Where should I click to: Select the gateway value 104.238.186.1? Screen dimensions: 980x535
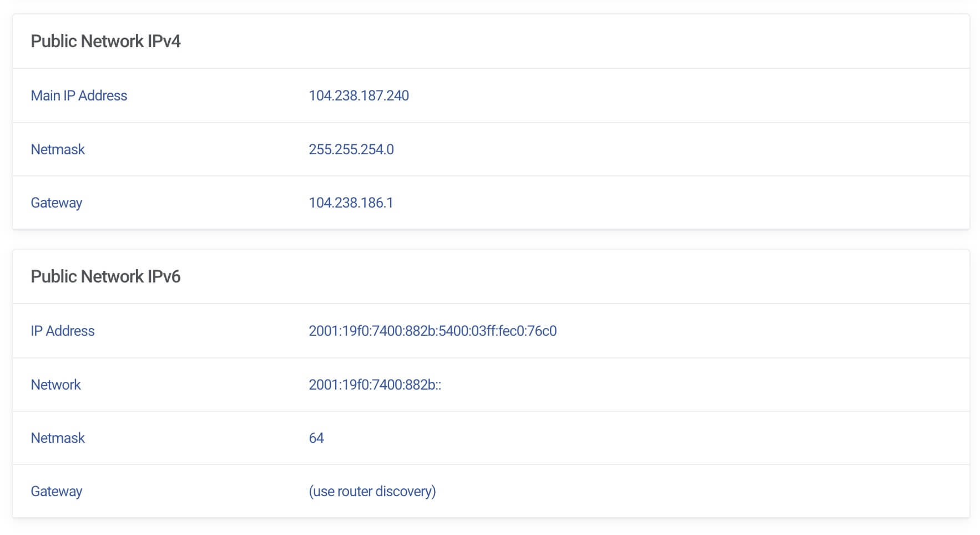(x=351, y=203)
